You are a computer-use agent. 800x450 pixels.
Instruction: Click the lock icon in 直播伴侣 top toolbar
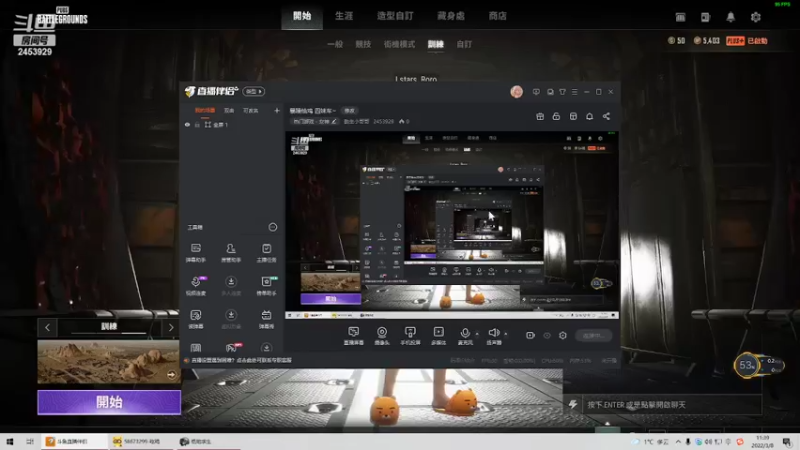556,116
